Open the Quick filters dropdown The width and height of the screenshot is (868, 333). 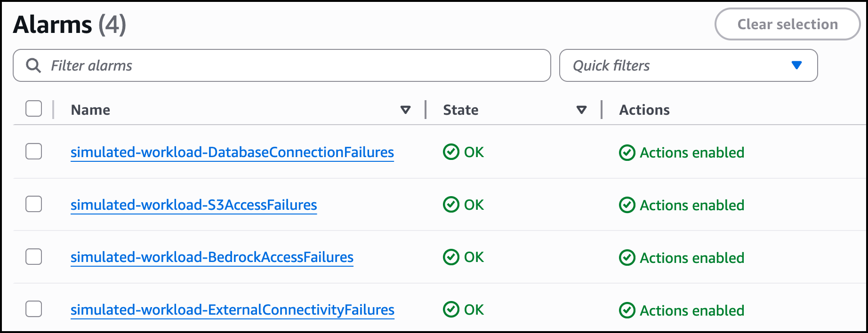(x=688, y=65)
